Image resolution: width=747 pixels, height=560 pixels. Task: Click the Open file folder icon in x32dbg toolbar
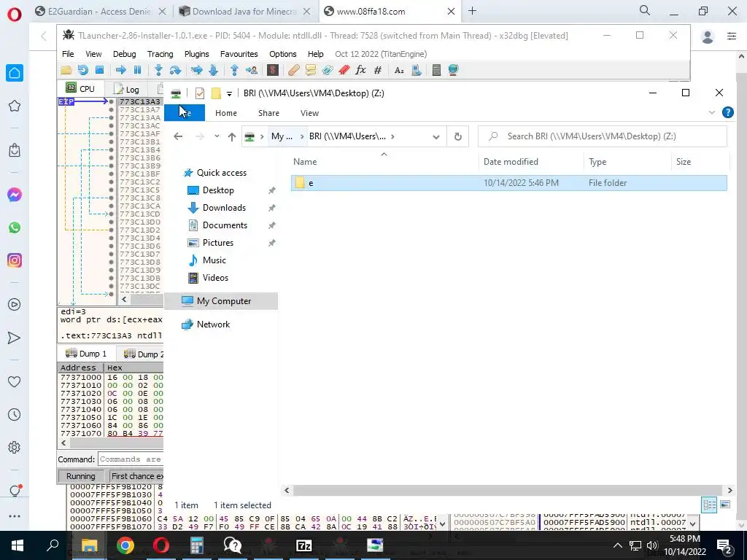(66, 71)
